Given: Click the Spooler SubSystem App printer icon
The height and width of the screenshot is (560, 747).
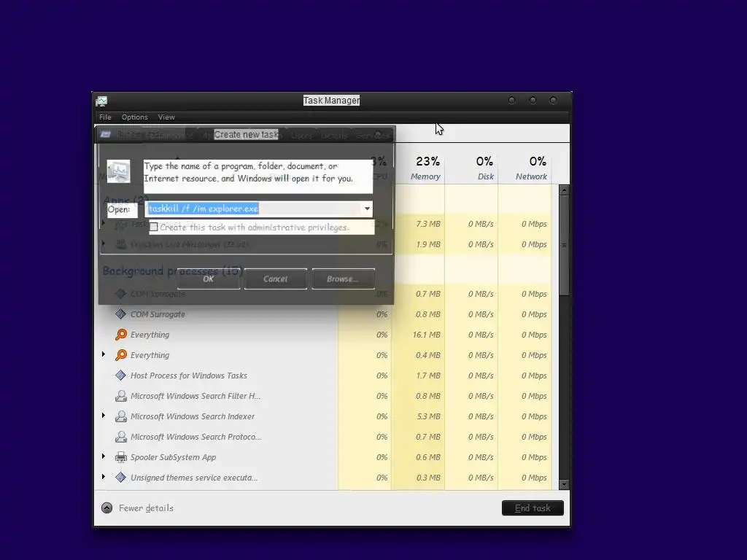Looking at the screenshot, I should click(x=121, y=457).
